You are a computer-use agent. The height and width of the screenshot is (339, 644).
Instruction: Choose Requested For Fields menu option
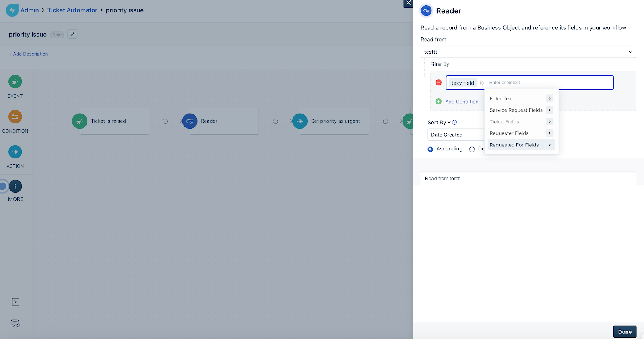tap(521, 145)
